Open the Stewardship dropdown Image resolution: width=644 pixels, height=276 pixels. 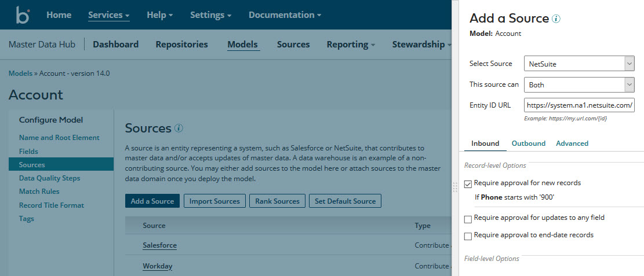point(422,45)
